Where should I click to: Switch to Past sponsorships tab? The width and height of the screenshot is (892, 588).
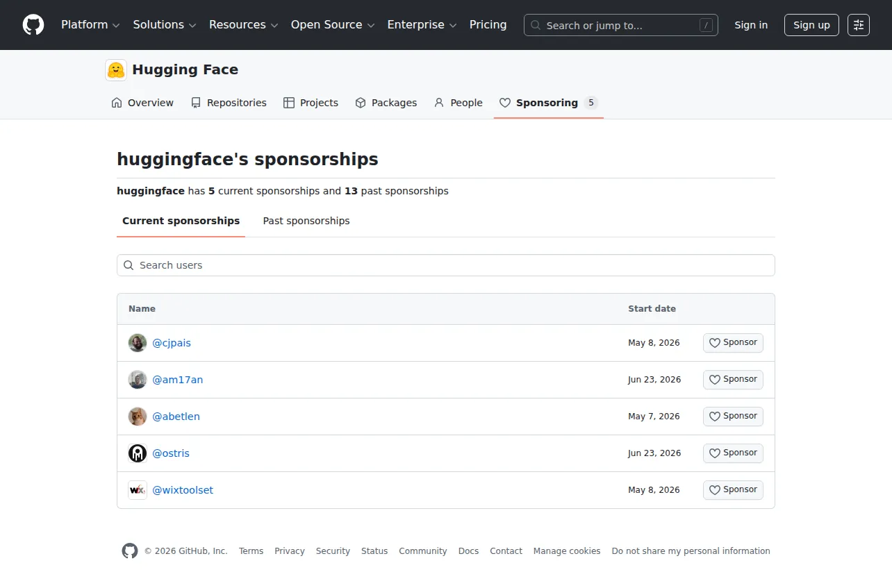pyautogui.click(x=306, y=221)
